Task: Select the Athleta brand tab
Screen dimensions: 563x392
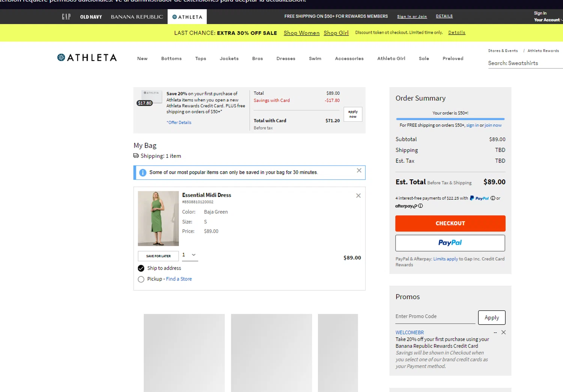Action: [187, 17]
